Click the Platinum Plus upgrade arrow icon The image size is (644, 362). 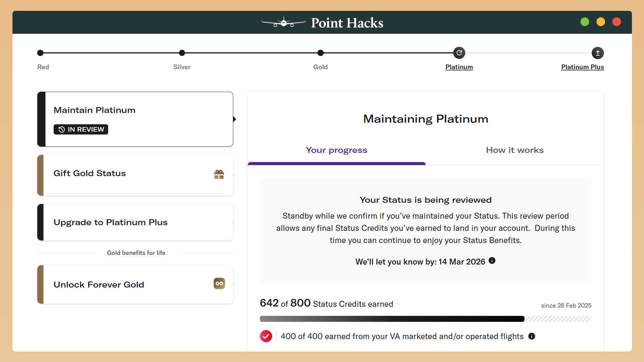(597, 53)
